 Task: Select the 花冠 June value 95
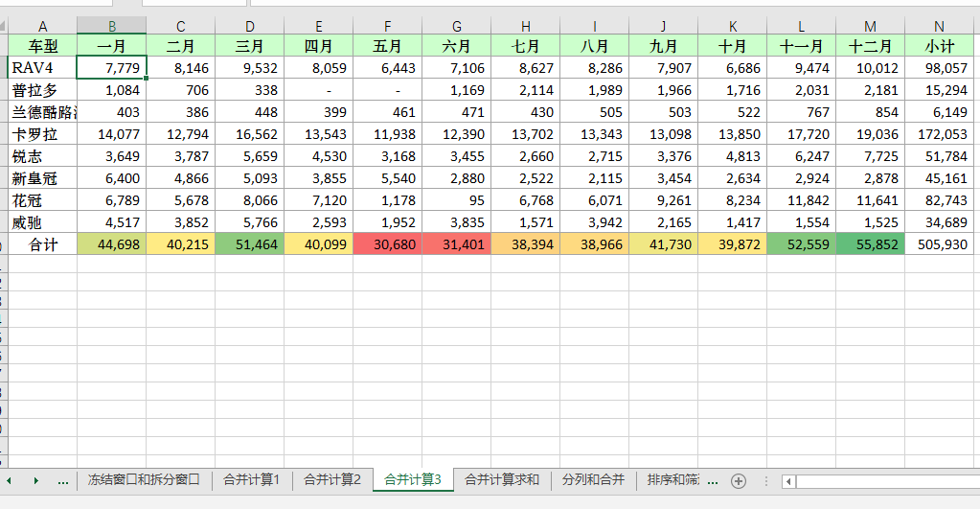(457, 200)
